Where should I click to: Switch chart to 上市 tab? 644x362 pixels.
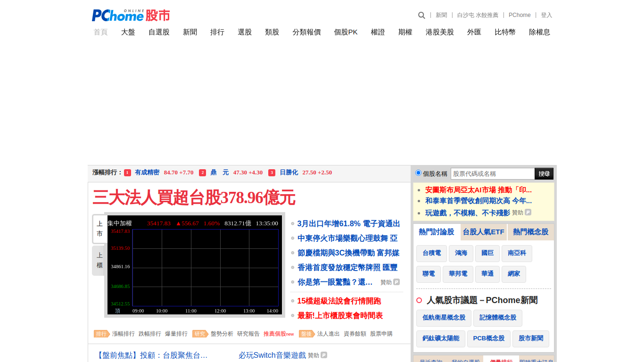pyautogui.click(x=99, y=229)
